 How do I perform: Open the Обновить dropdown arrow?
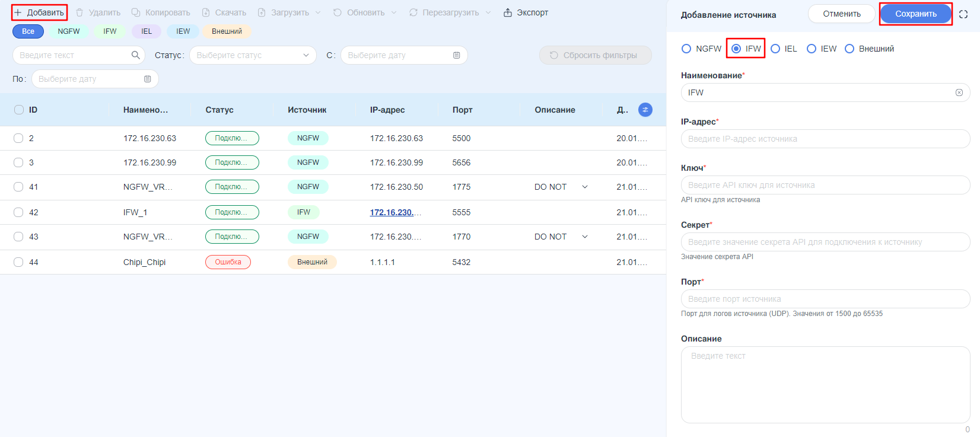pos(394,12)
